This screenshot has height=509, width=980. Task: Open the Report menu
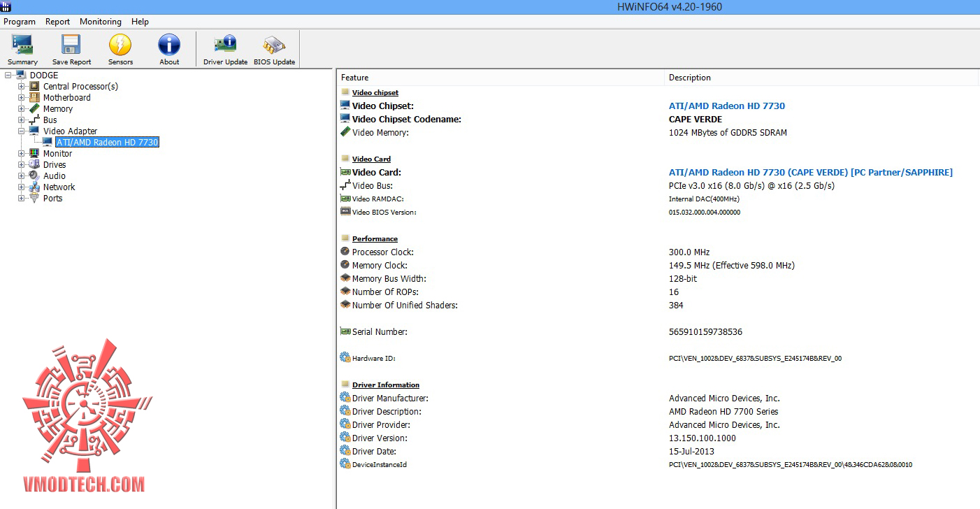click(x=57, y=22)
